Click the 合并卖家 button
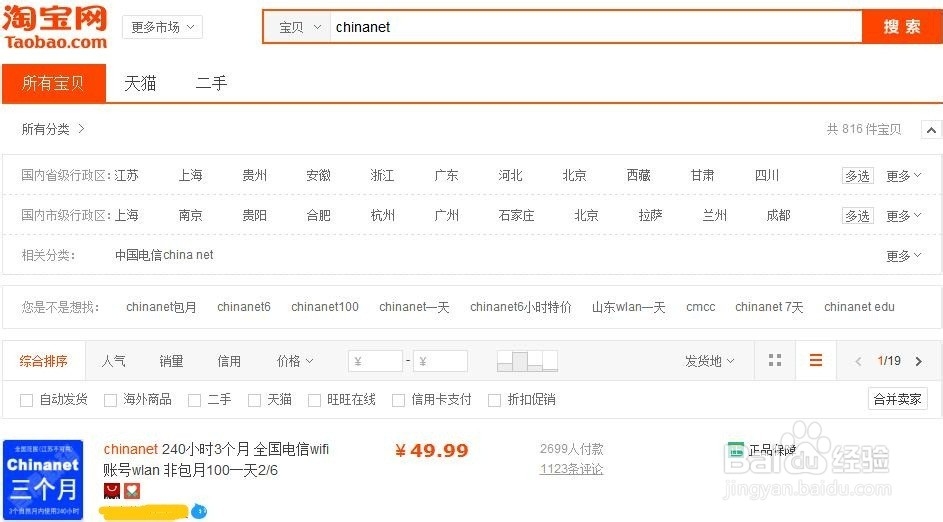Image resolution: width=943 pixels, height=522 pixels. tap(897, 399)
